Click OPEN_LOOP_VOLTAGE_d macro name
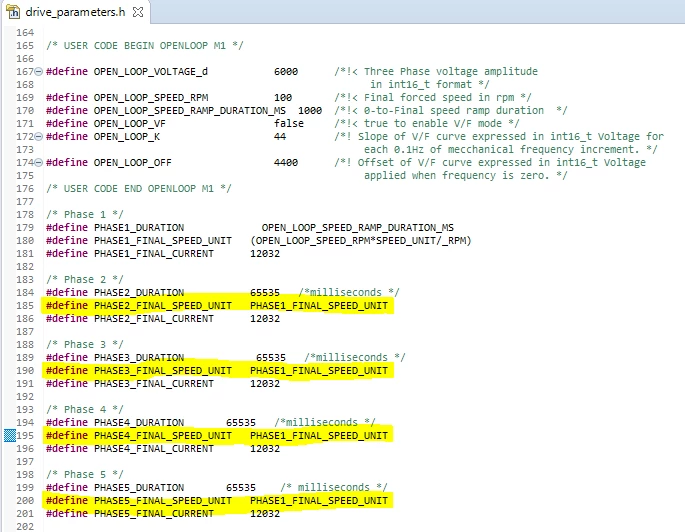This screenshot has height=532, width=685. click(151, 71)
